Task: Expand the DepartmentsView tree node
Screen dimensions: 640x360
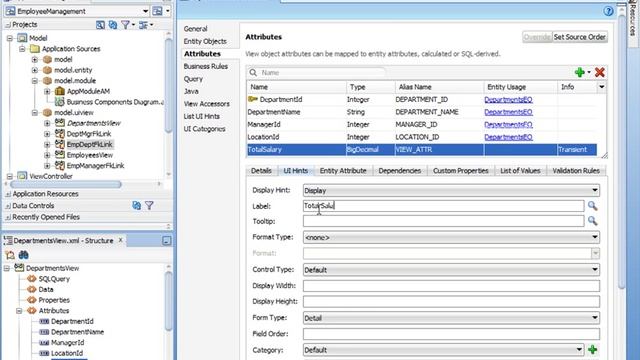Action: tap(47, 123)
